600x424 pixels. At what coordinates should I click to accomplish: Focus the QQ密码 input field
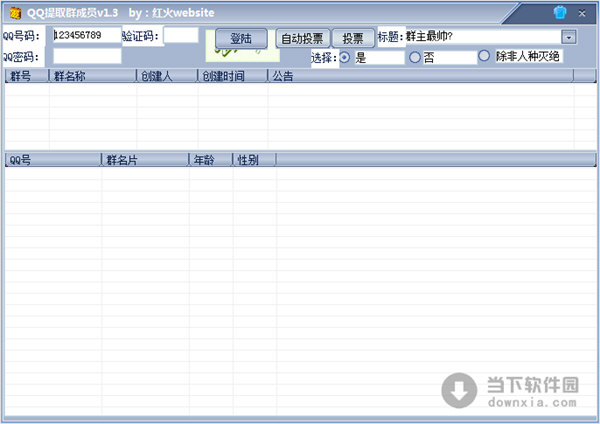(87, 56)
